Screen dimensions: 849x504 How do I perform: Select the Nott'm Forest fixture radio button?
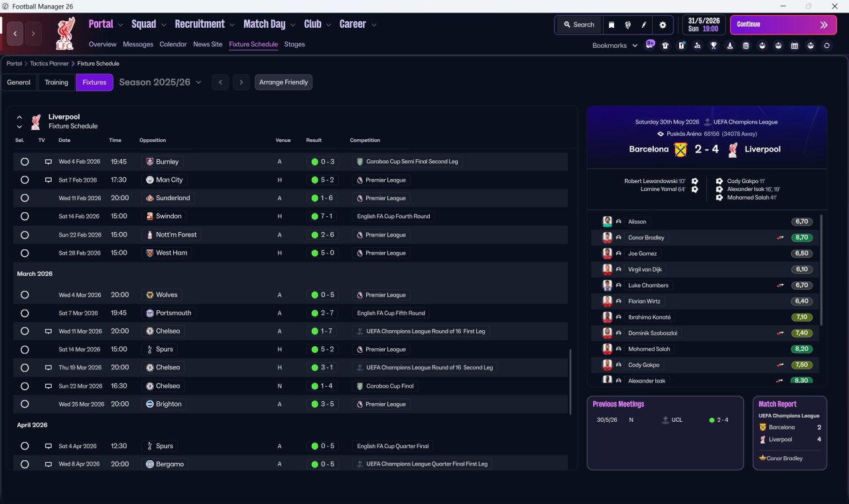(25, 235)
